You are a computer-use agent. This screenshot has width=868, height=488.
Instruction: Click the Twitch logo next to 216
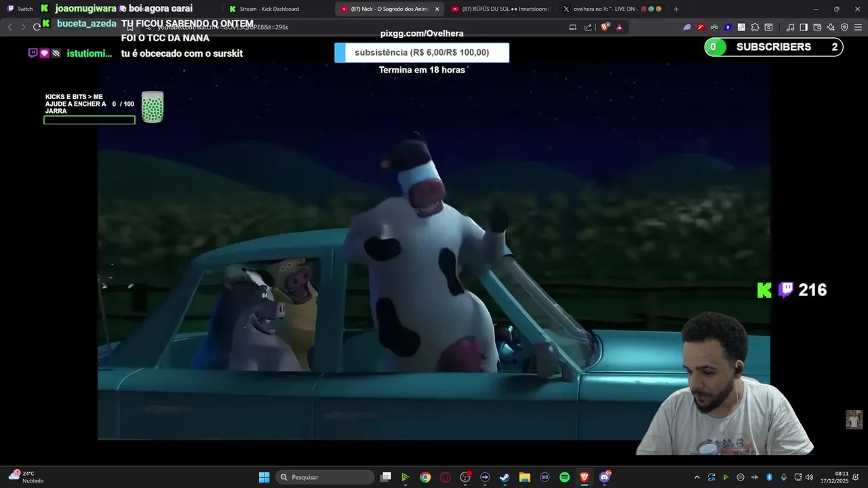tap(786, 290)
